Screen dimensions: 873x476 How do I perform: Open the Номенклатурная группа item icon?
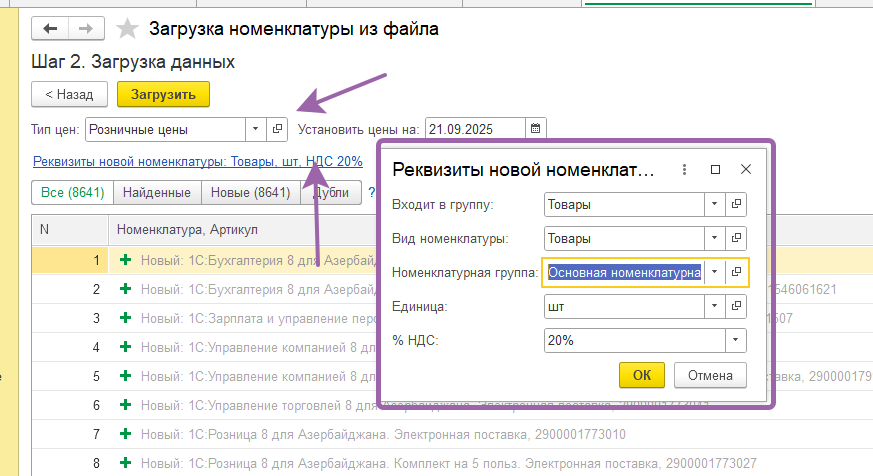point(736,272)
